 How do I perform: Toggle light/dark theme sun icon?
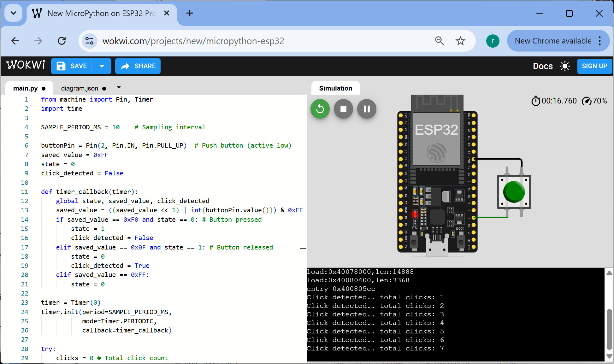(x=565, y=66)
